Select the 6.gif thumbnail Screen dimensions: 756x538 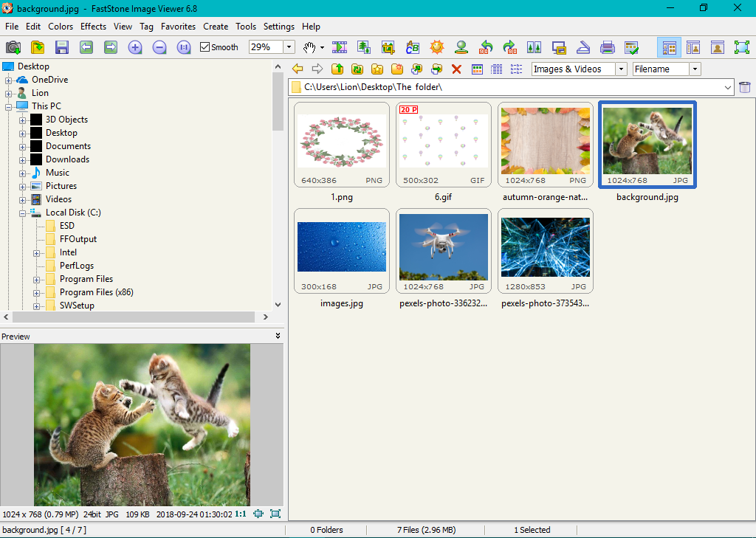coord(444,145)
